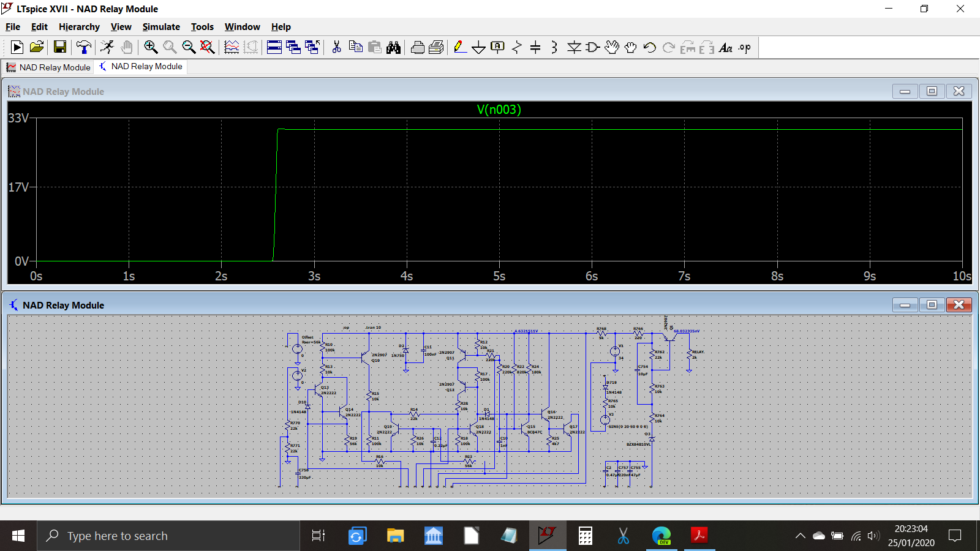980x551 pixels.
Task: Select the Ground symbol tool
Action: click(479, 47)
